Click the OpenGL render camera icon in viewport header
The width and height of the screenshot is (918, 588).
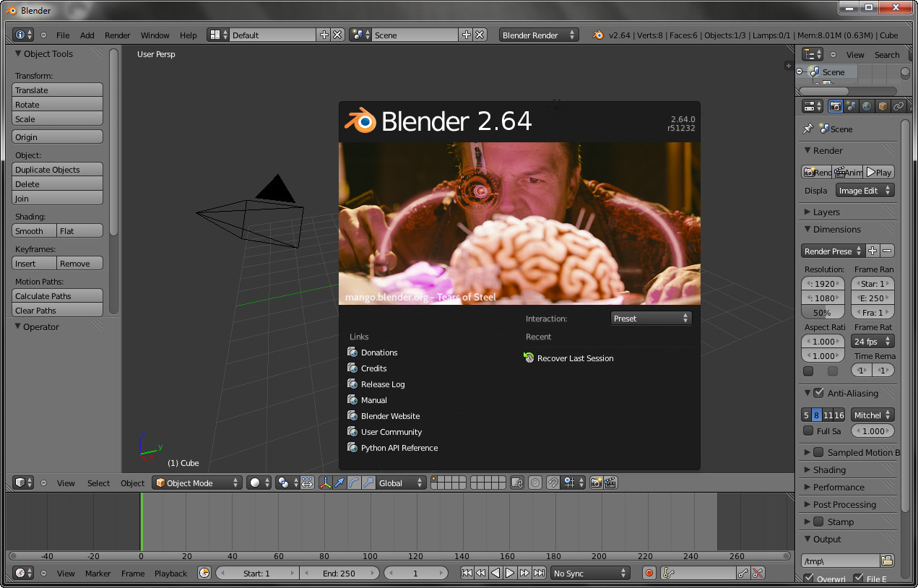596,483
